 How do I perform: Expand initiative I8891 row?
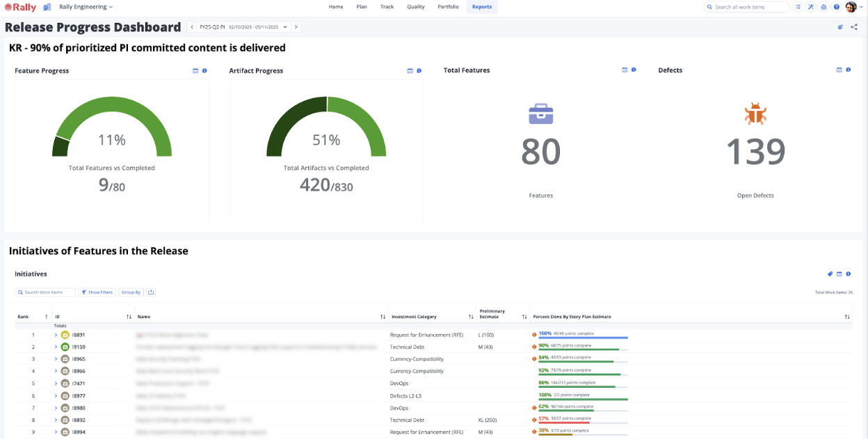pos(55,335)
